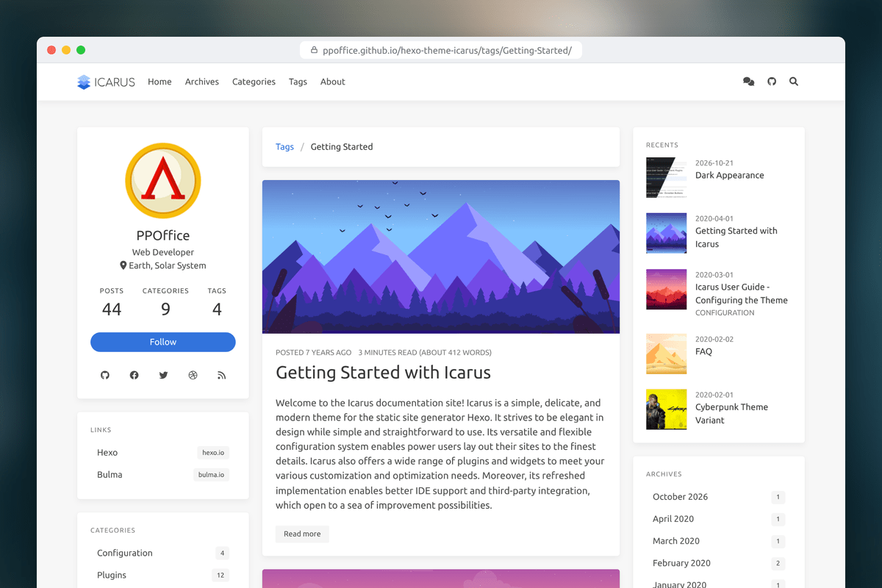Select the Plugins category

pyautogui.click(x=163, y=576)
